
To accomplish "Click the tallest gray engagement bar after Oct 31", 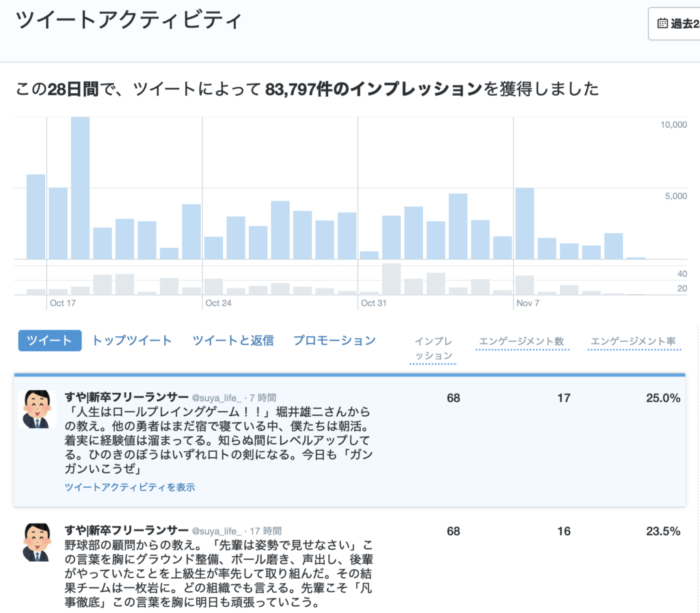I will (392, 279).
